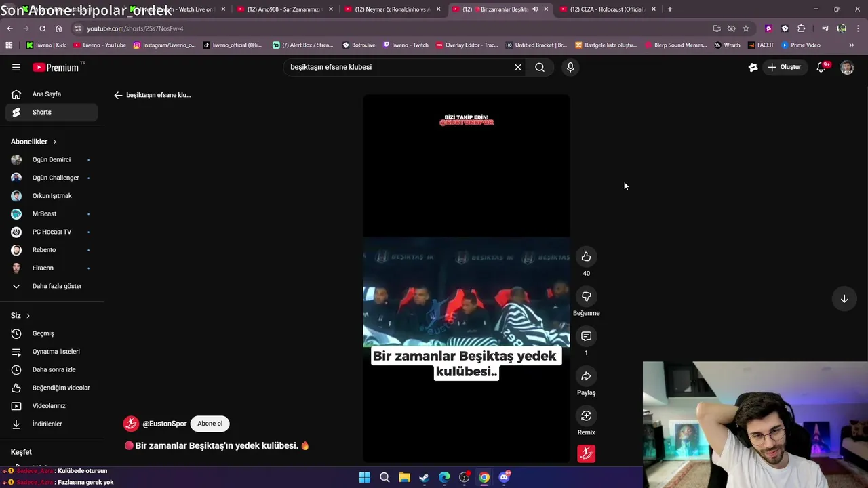Share the Short via Paylaş icon
Screen dimensions: 868x488
tap(586, 376)
